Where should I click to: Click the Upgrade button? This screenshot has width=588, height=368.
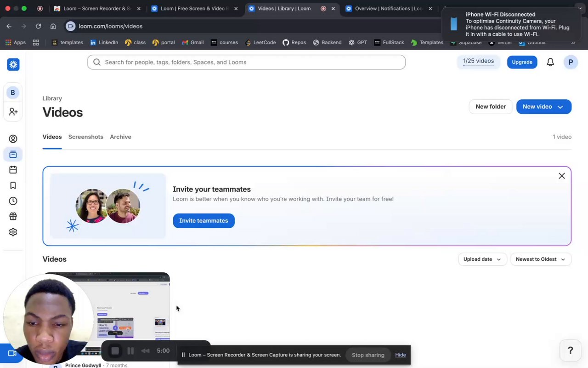click(x=522, y=62)
